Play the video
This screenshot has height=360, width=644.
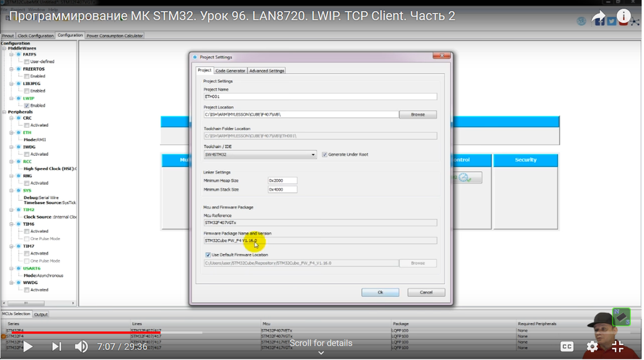coord(28,347)
